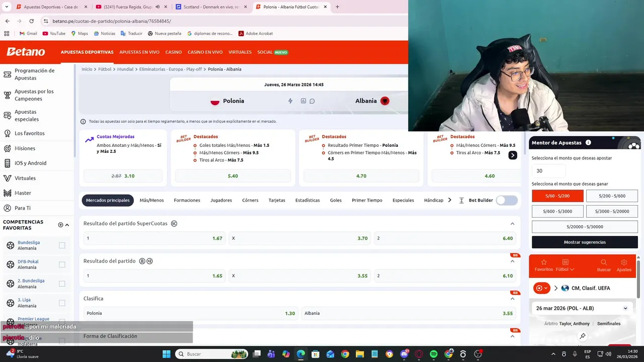Screen dimensions: 644x362
Task: Collapse the Resultado del partido section
Action: (512, 261)
